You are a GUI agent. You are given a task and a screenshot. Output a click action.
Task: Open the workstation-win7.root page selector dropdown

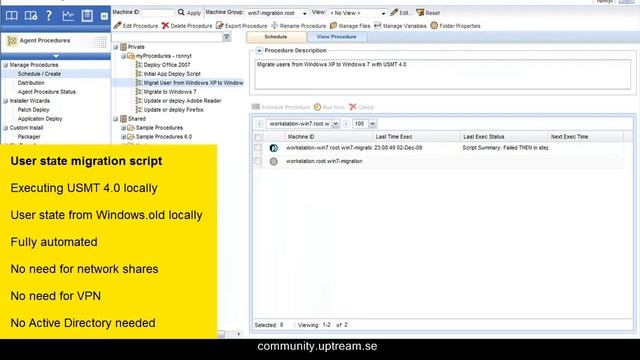coord(336,123)
